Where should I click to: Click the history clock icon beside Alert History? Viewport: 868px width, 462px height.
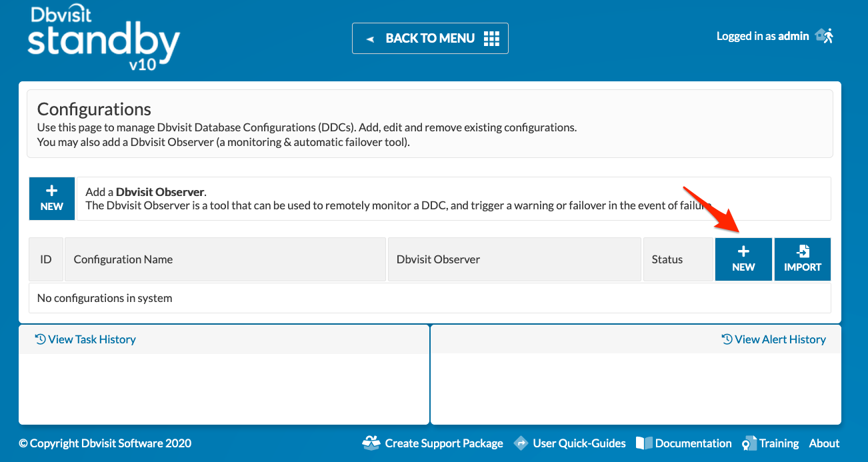point(727,339)
